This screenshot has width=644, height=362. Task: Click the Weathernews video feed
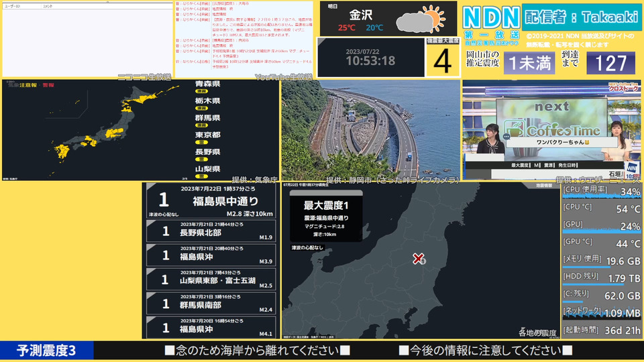[551, 129]
